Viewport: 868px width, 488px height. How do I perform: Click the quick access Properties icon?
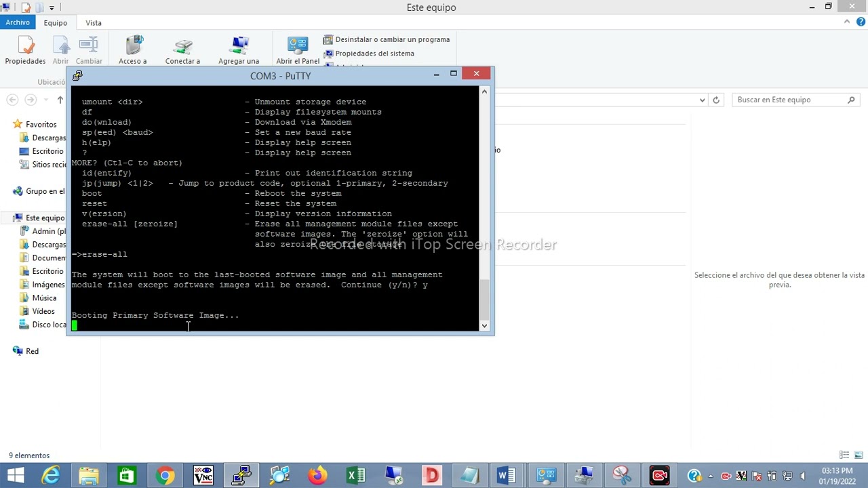pyautogui.click(x=26, y=7)
